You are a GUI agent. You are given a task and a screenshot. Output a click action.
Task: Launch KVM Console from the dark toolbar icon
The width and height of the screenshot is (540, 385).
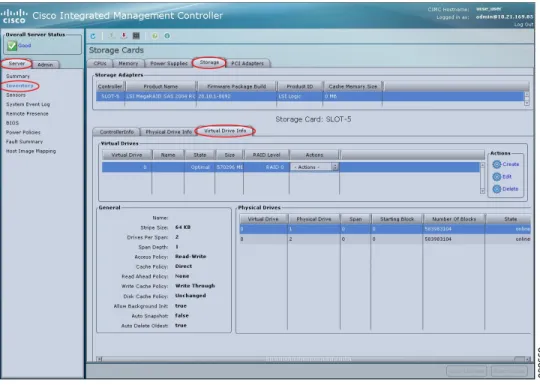point(136,35)
